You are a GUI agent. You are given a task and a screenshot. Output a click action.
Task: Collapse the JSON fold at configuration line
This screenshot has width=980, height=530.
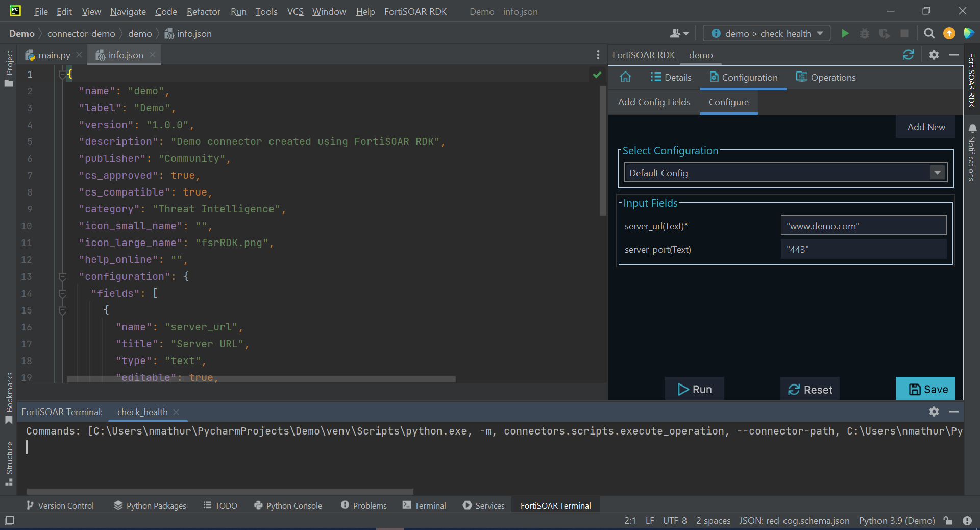(63, 276)
